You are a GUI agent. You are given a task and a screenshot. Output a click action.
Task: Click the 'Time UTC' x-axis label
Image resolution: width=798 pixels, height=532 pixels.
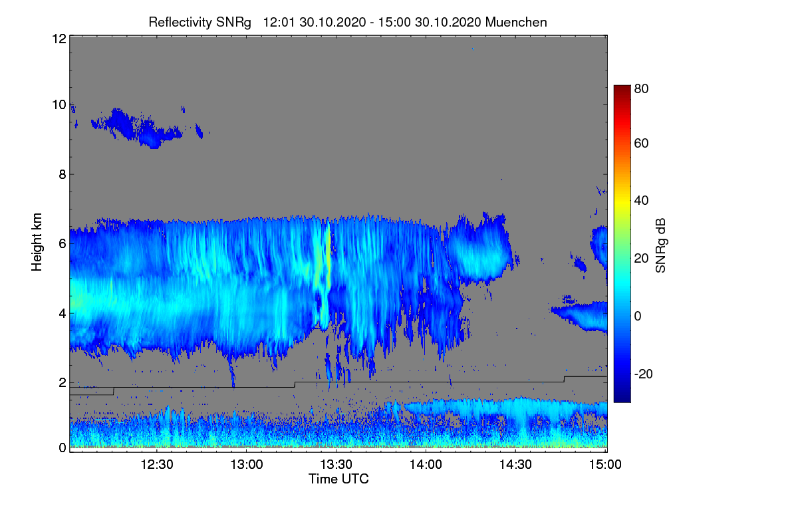tap(338, 479)
